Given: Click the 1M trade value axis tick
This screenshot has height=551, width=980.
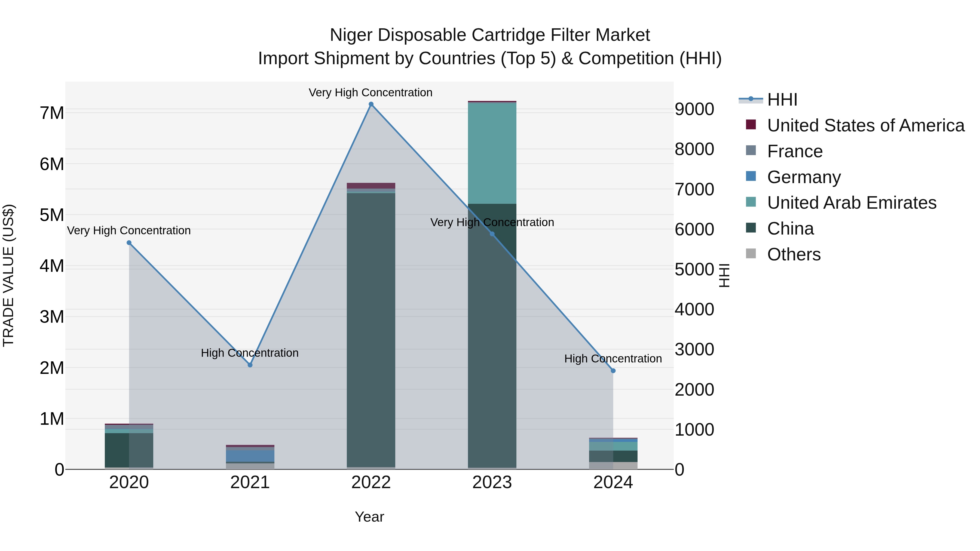Looking at the screenshot, I should [x=52, y=419].
